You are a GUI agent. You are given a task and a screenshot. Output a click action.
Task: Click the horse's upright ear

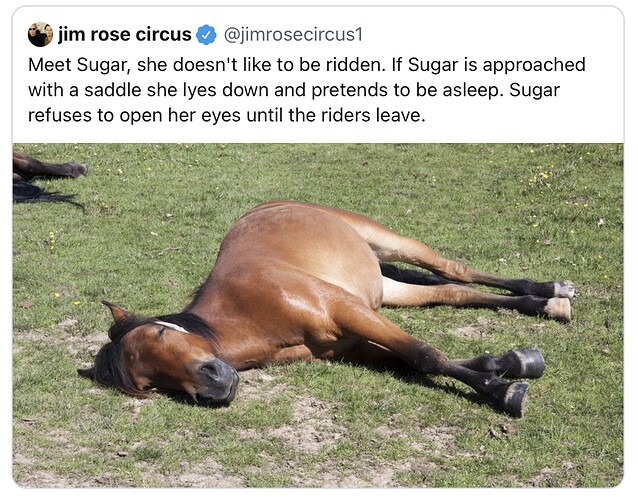119,313
